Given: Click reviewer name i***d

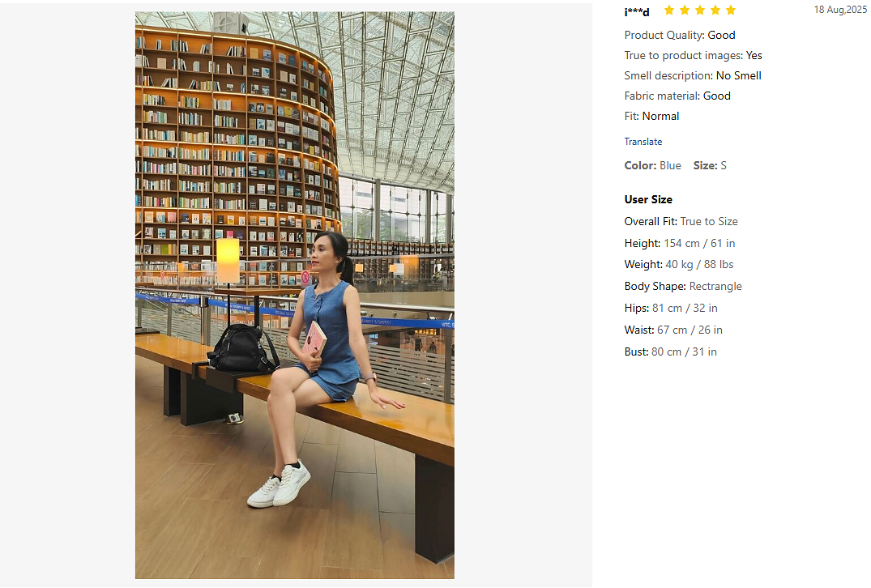Looking at the screenshot, I should click(x=637, y=11).
